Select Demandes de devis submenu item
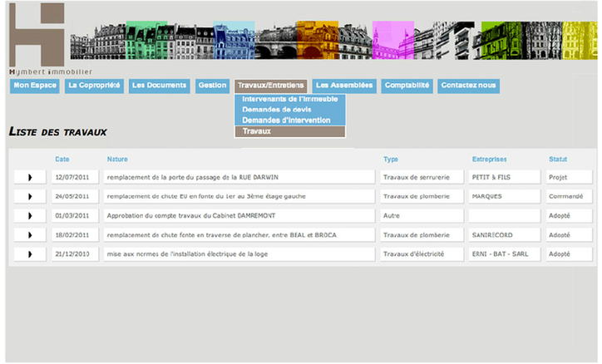Screen dimensions: 602x364 (290, 110)
